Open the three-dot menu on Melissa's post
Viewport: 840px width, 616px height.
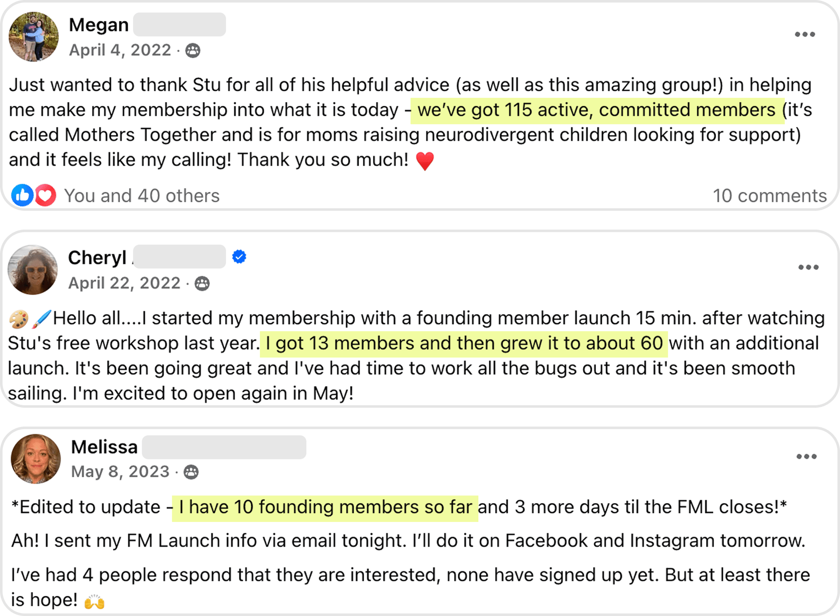coord(806,456)
